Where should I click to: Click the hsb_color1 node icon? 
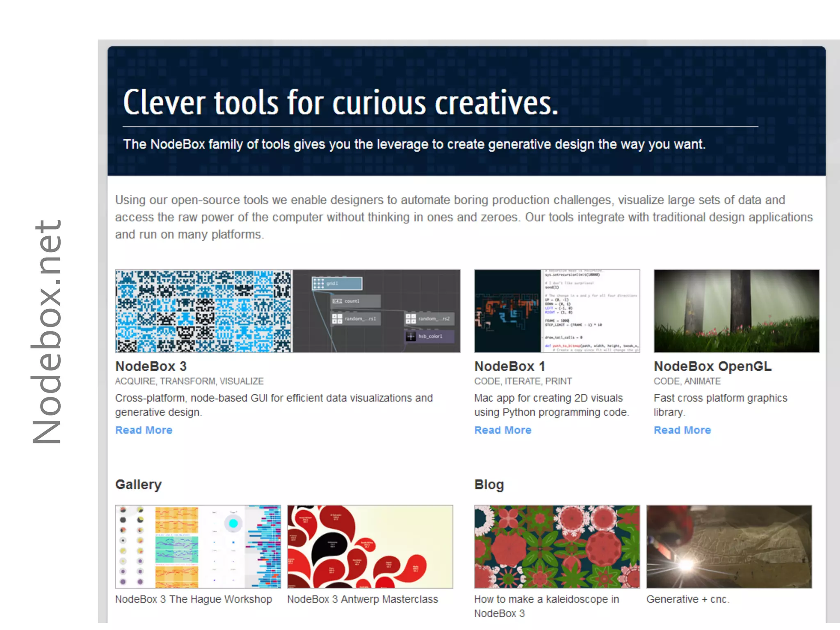411,336
